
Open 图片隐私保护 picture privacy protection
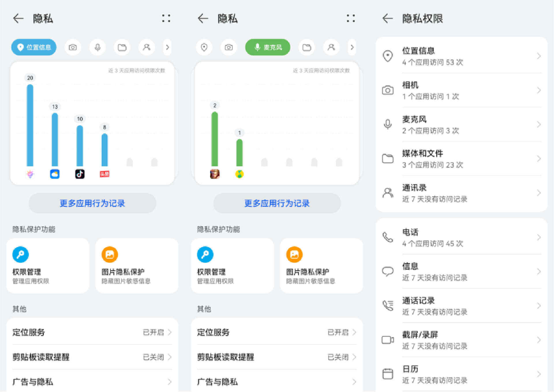click(136, 265)
